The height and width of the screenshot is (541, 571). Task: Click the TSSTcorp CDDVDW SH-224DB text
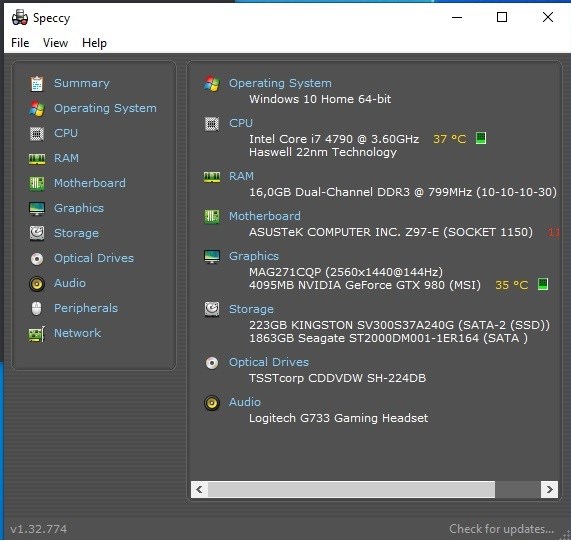point(338,378)
